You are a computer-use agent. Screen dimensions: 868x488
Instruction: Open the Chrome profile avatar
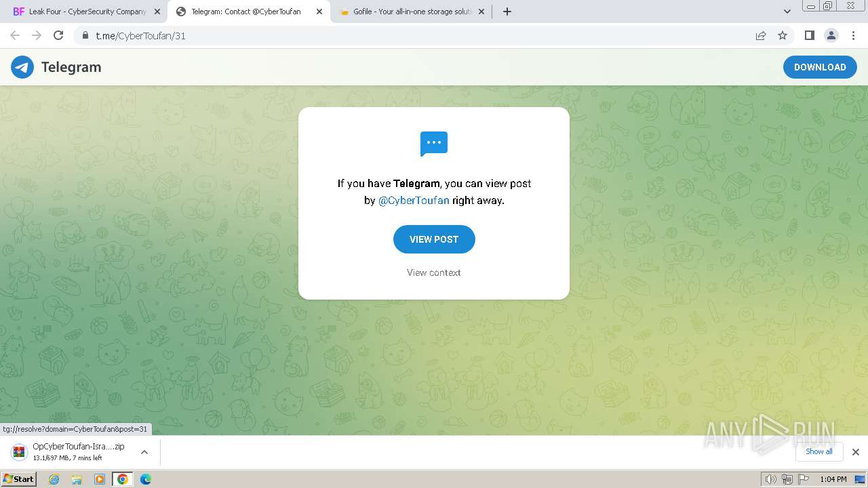[x=831, y=35]
